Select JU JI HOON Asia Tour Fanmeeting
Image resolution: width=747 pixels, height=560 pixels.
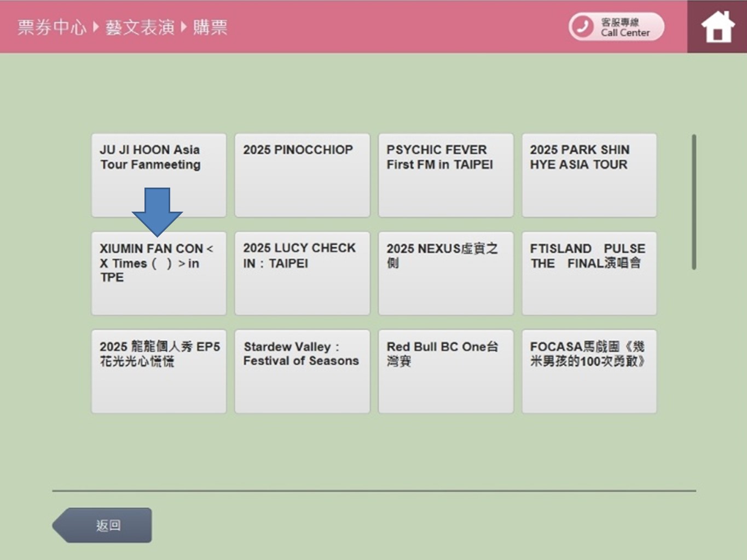(159, 176)
